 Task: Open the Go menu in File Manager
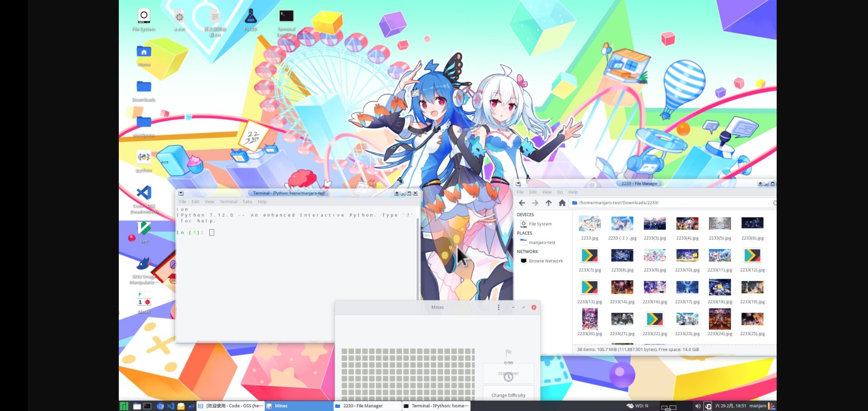coord(560,192)
